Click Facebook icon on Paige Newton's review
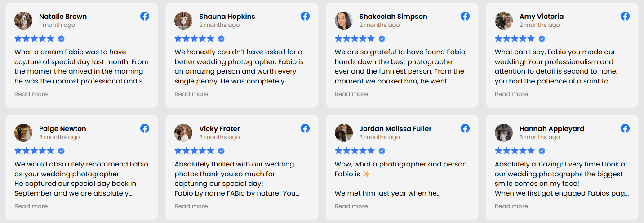This screenshot has width=644, height=223. tap(145, 128)
